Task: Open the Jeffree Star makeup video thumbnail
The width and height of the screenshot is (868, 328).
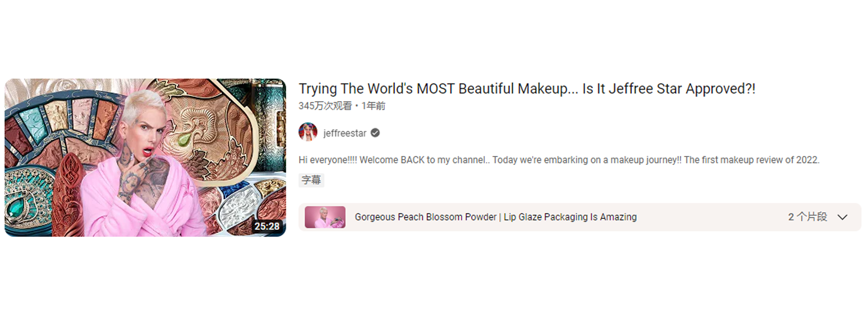Action: (x=145, y=158)
